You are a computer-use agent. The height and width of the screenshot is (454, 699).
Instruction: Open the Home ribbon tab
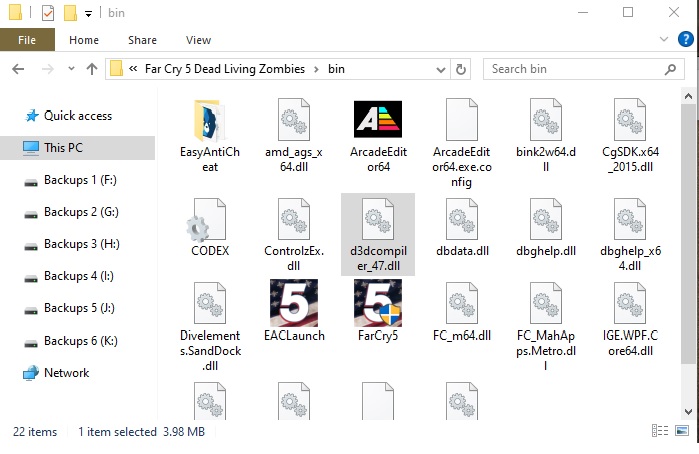point(84,40)
